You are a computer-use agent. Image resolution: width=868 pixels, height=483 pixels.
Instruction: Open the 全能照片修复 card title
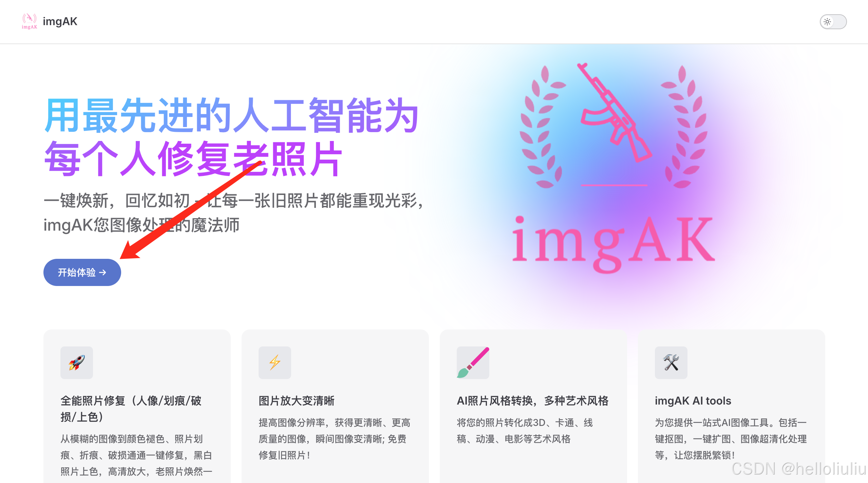131,409
